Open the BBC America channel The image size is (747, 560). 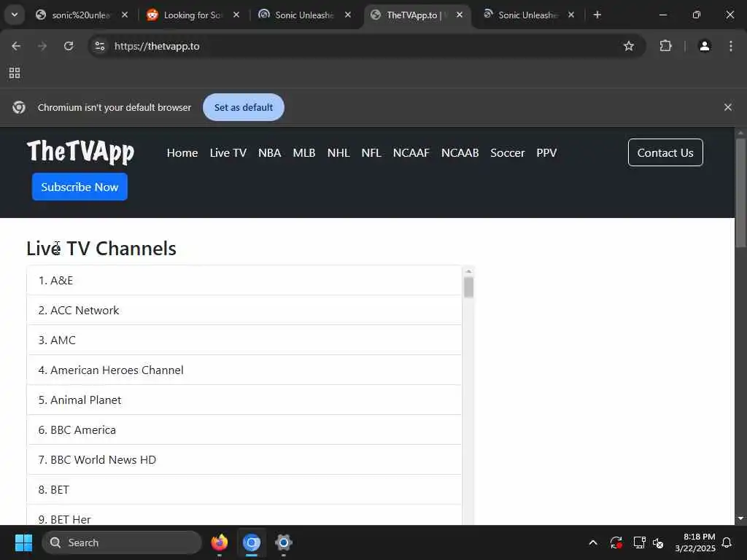coord(244,430)
